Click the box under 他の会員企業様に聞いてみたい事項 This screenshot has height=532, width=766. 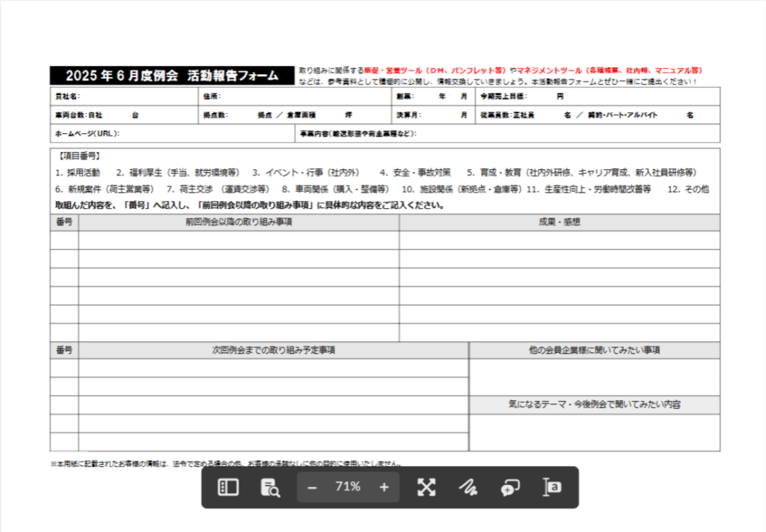(595, 376)
